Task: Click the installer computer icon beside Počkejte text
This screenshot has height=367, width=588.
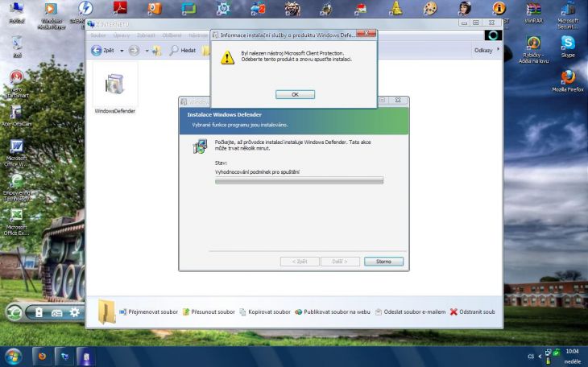Action: tap(201, 146)
